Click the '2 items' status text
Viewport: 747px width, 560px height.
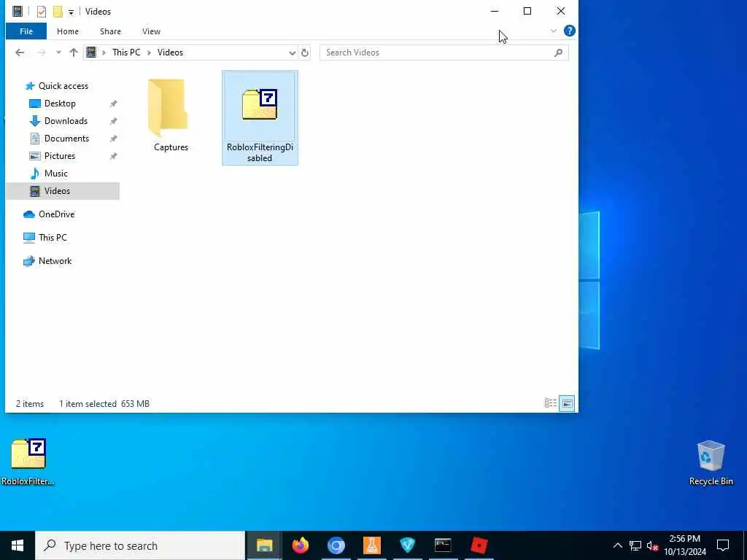[x=29, y=404]
